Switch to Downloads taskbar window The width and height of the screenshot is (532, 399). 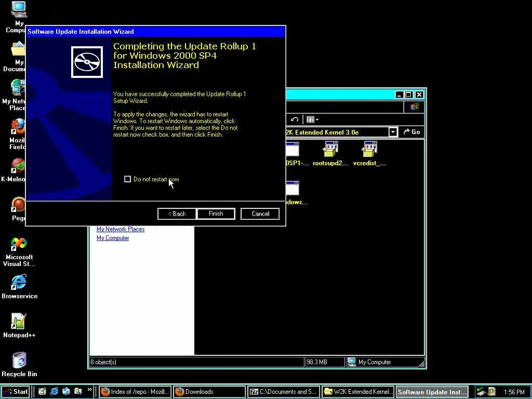click(209, 392)
